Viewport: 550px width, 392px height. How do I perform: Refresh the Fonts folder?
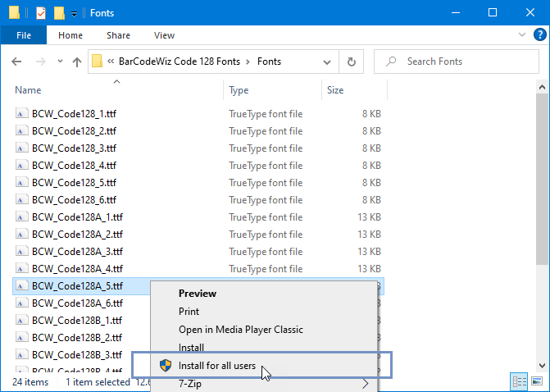(x=351, y=62)
